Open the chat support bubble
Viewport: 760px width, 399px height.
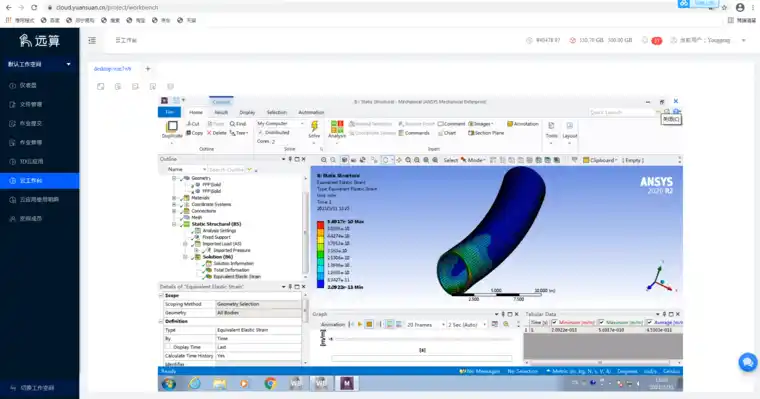point(748,362)
